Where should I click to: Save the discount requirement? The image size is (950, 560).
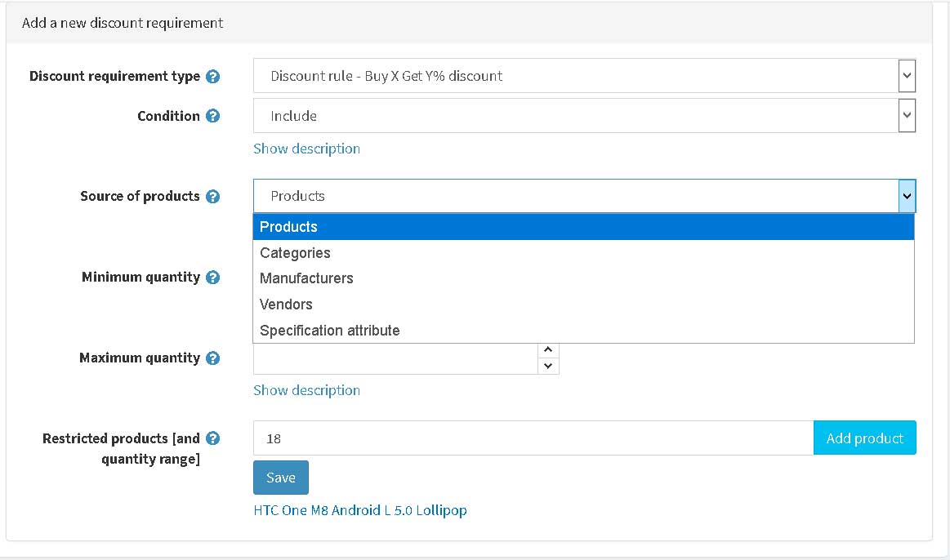(x=281, y=478)
